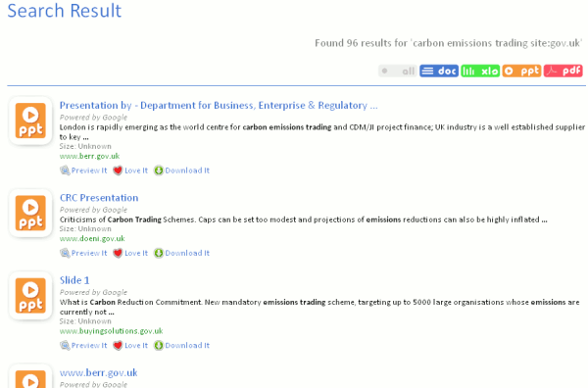This screenshot has height=388, width=588.
Task: Open the Slide 1 result title
Action: [x=74, y=280]
